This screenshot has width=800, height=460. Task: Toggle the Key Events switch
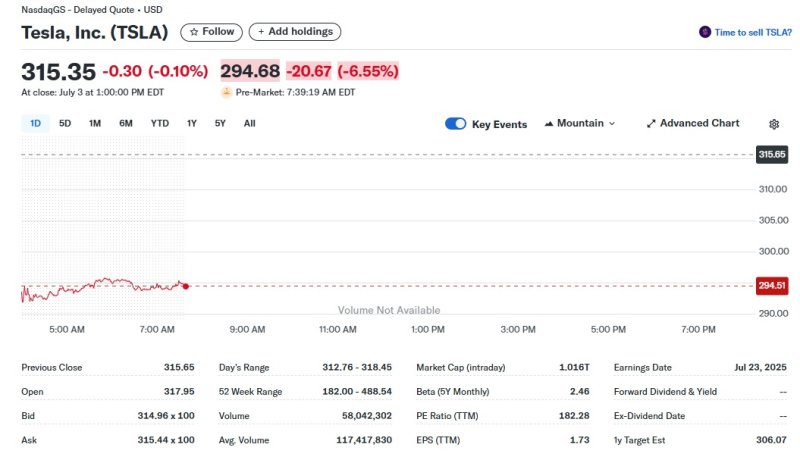pos(456,124)
